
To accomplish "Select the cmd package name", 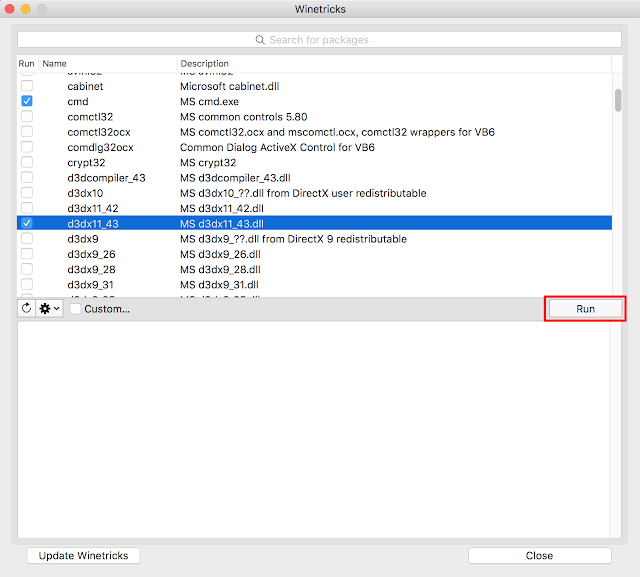I will tap(78, 102).
